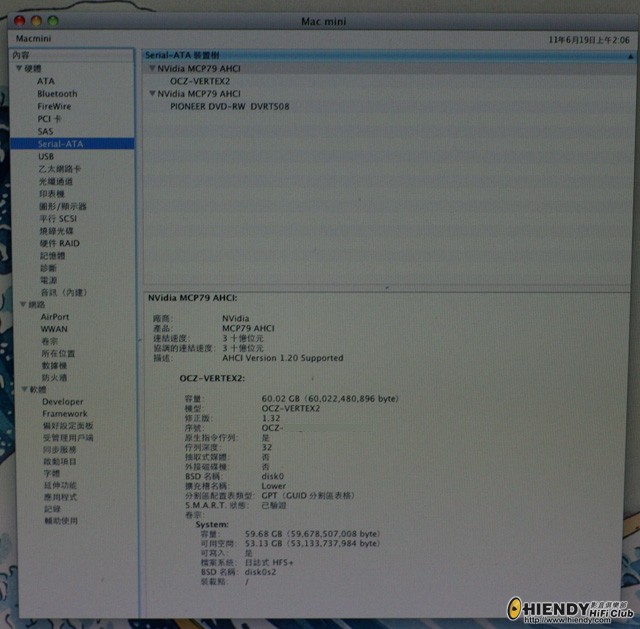This screenshot has width=640, height=629.
Task: Click the bold OCZ-VERTEX2: heading in details
Action: [212, 378]
